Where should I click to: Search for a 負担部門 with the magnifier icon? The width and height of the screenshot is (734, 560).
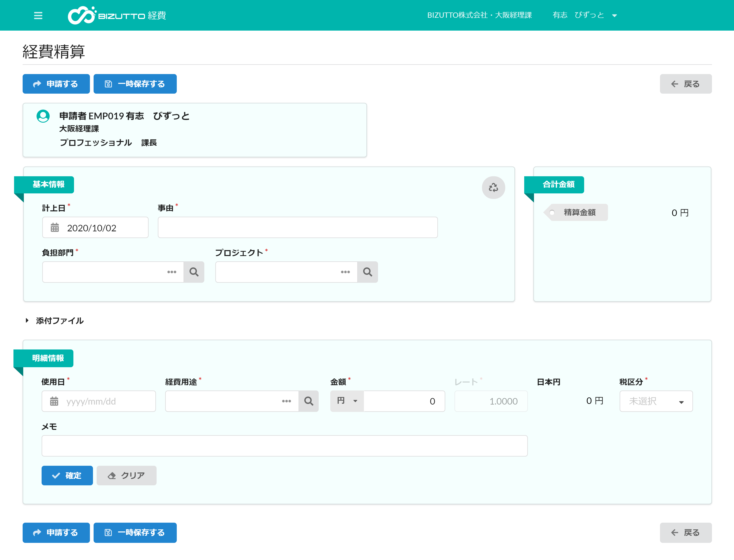point(194,272)
